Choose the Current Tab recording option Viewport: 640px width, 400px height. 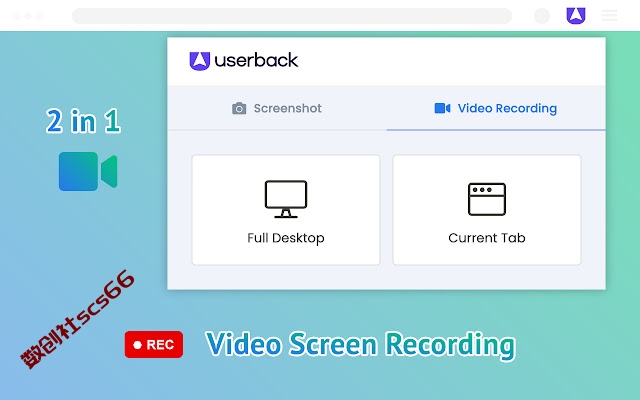coord(487,210)
